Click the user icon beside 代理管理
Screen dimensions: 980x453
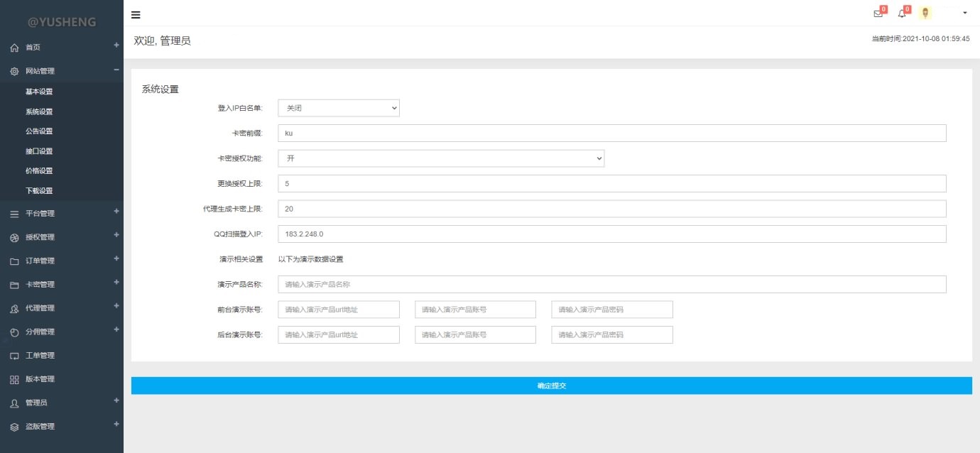coord(14,308)
